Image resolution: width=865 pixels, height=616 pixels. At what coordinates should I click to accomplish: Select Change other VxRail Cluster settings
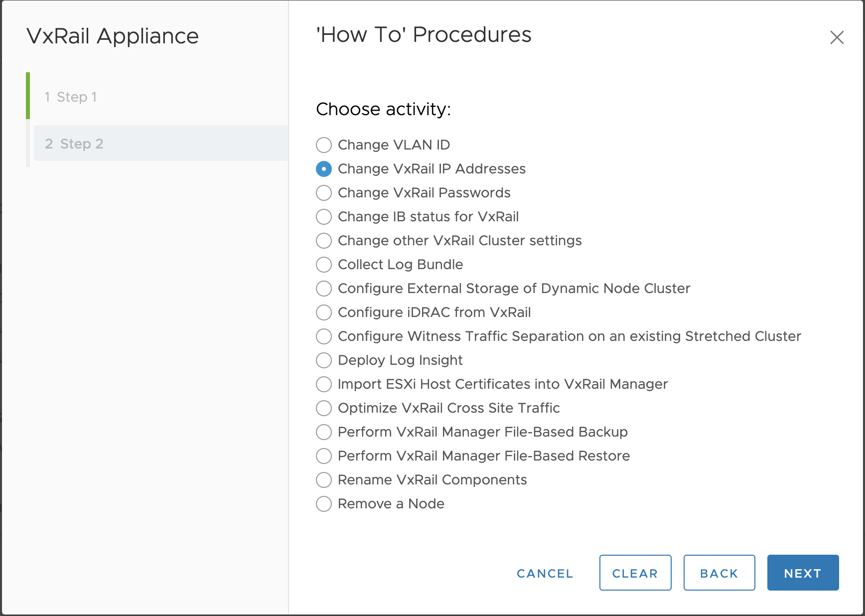click(x=324, y=241)
